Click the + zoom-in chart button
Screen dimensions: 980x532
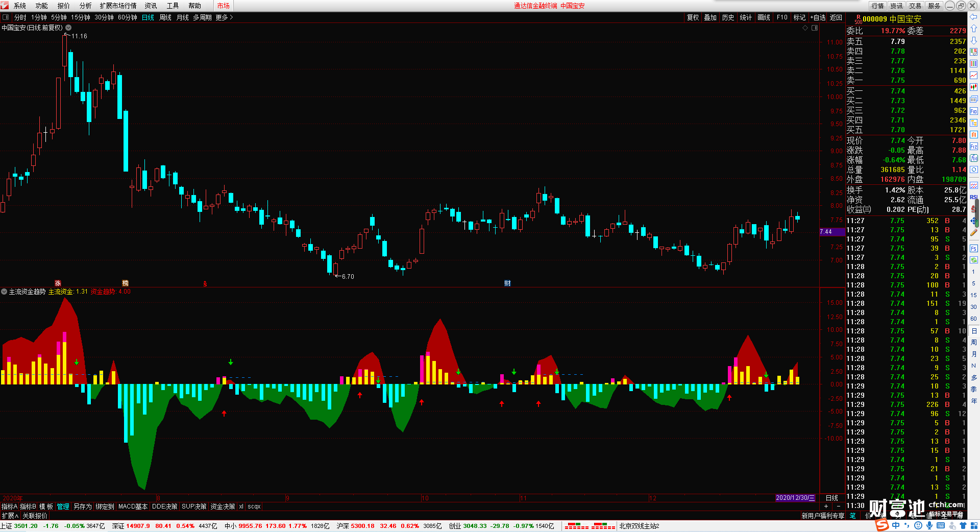826,506
